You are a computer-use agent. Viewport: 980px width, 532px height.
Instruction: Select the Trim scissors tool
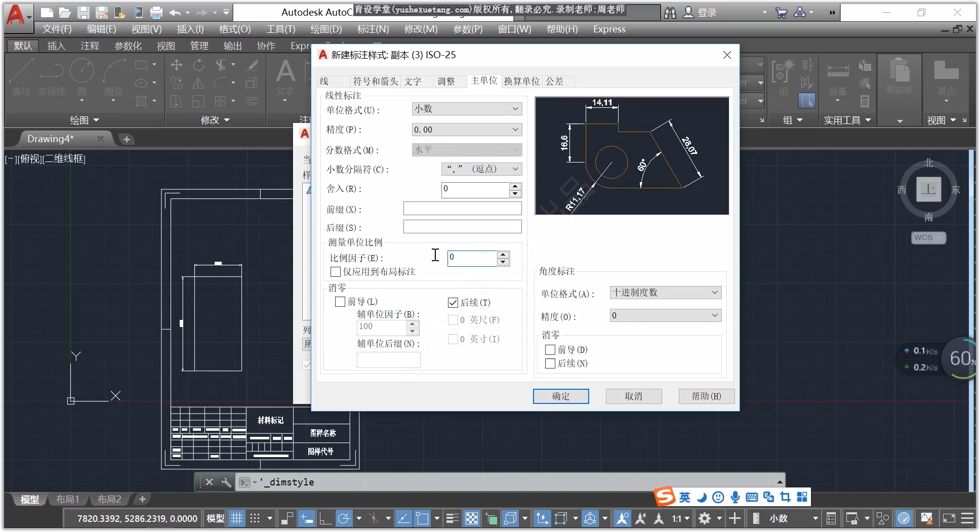tap(220, 65)
